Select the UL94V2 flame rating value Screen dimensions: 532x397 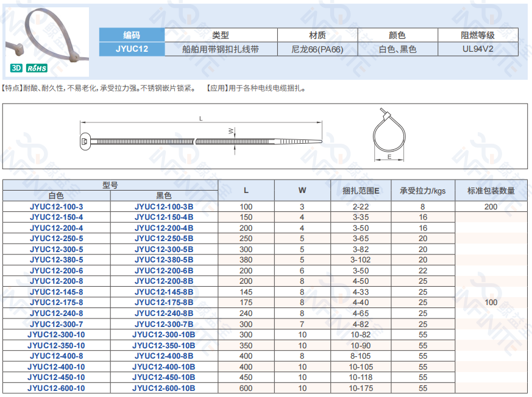478,49
